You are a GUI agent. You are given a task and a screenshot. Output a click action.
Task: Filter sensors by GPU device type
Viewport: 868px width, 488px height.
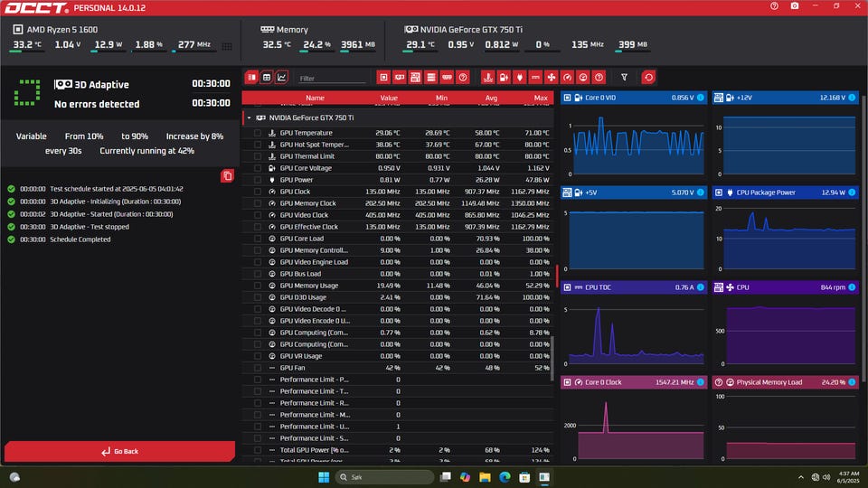399,78
